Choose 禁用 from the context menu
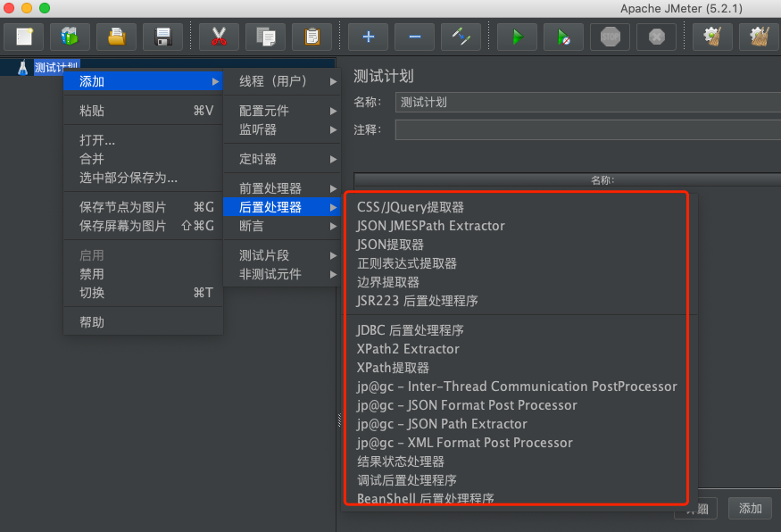The height and width of the screenshot is (532, 781). pos(144,274)
